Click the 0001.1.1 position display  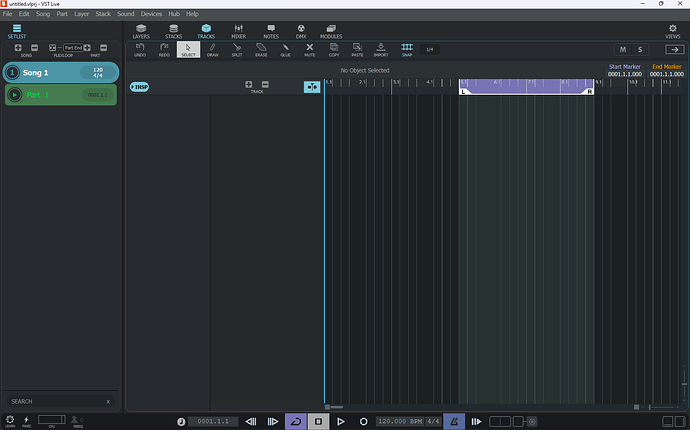[x=213, y=422]
